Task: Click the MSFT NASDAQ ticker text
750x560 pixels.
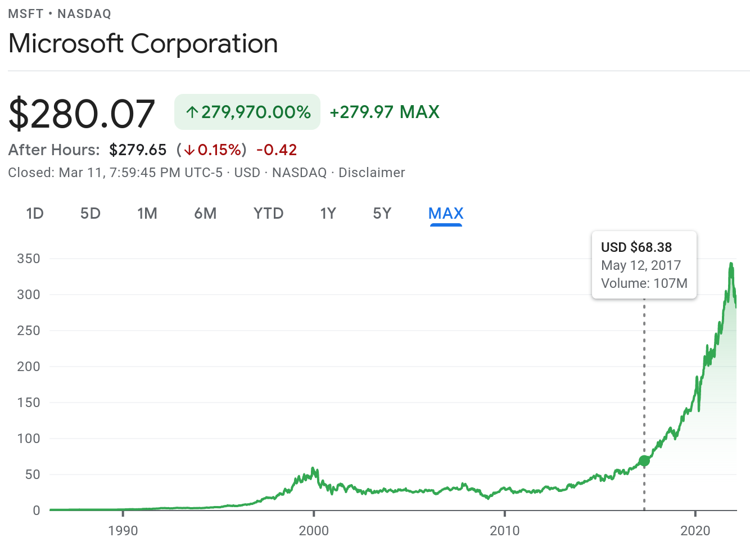Action: tap(60, 14)
